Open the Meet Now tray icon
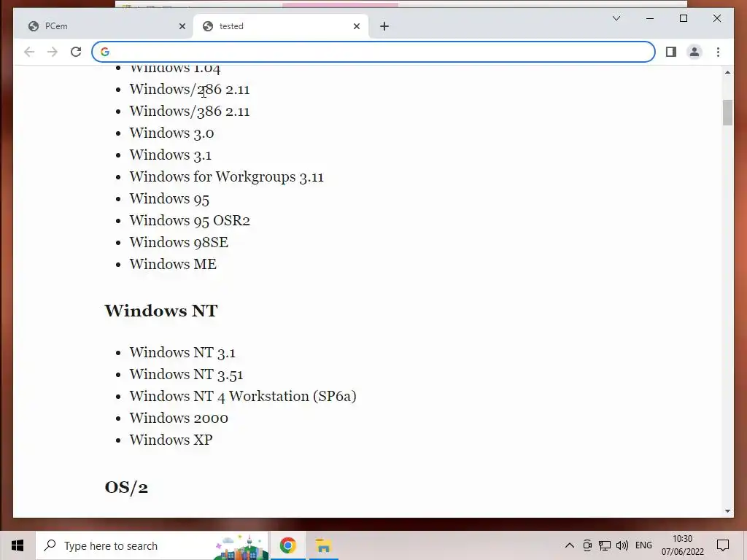The height and width of the screenshot is (560, 747). [587, 545]
